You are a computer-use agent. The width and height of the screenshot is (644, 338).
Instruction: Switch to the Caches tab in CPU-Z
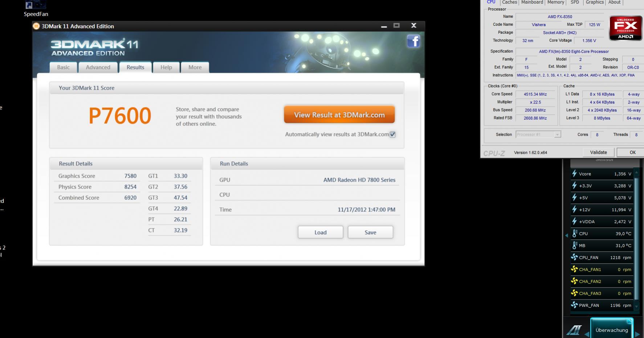[x=509, y=2]
